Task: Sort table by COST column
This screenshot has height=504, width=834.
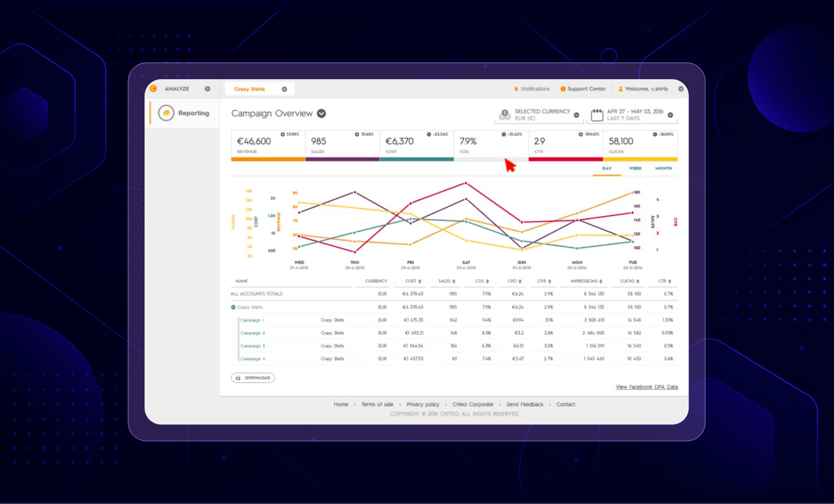Action: coord(413,281)
